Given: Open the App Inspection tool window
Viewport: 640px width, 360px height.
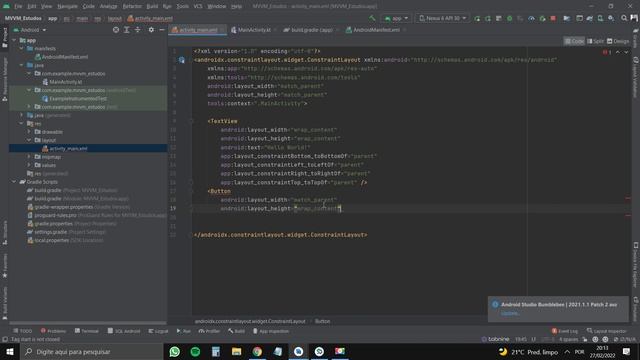Looking at the screenshot, I should (270, 331).
